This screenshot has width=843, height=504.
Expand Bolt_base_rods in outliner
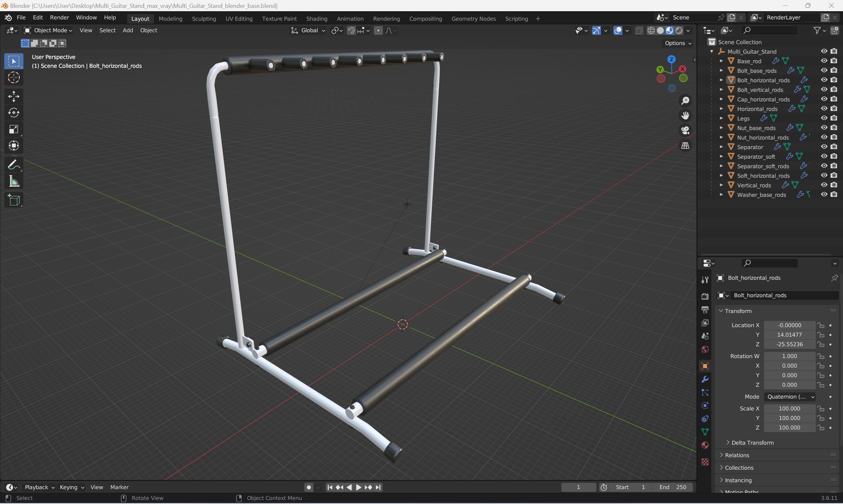tap(721, 71)
